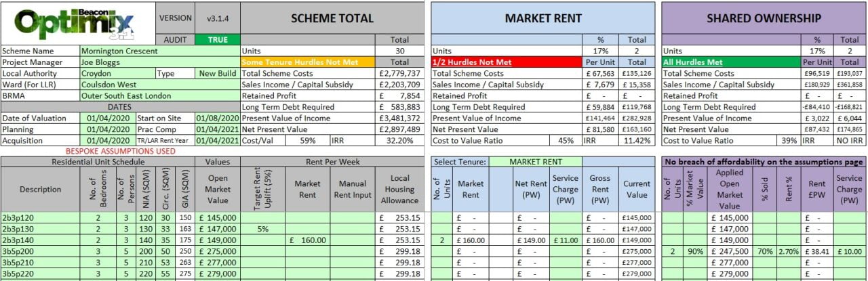Select the 5% Target Rent Uplift cell

tap(262, 229)
